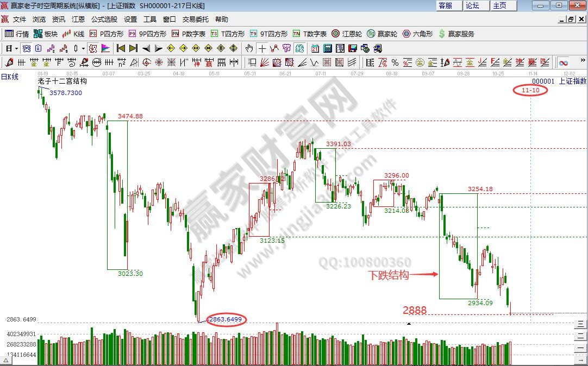Click the percent sign tool icon
588x366 pixels.
(395, 62)
